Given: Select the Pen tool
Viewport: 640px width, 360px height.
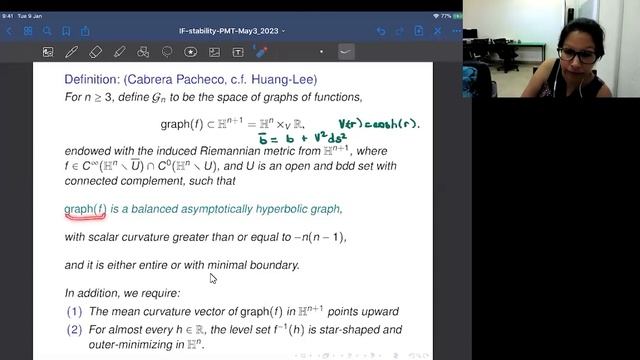Looking at the screenshot, I should (x=71, y=52).
